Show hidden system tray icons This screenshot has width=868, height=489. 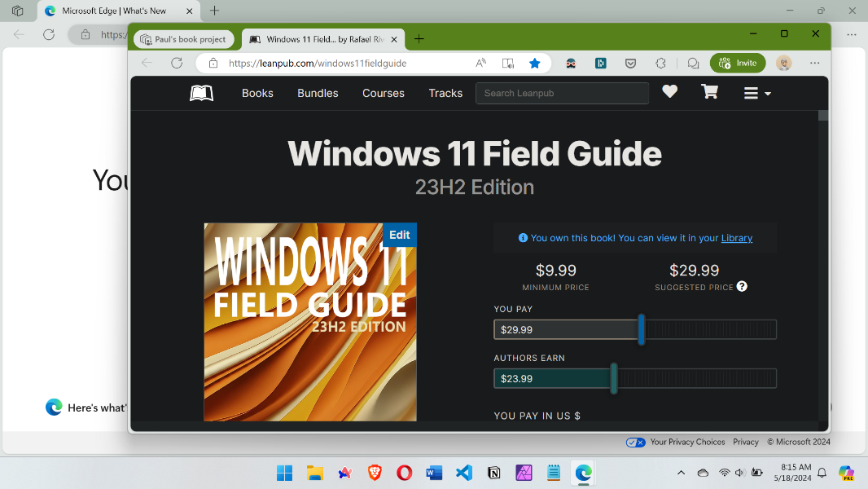pyautogui.click(x=681, y=473)
